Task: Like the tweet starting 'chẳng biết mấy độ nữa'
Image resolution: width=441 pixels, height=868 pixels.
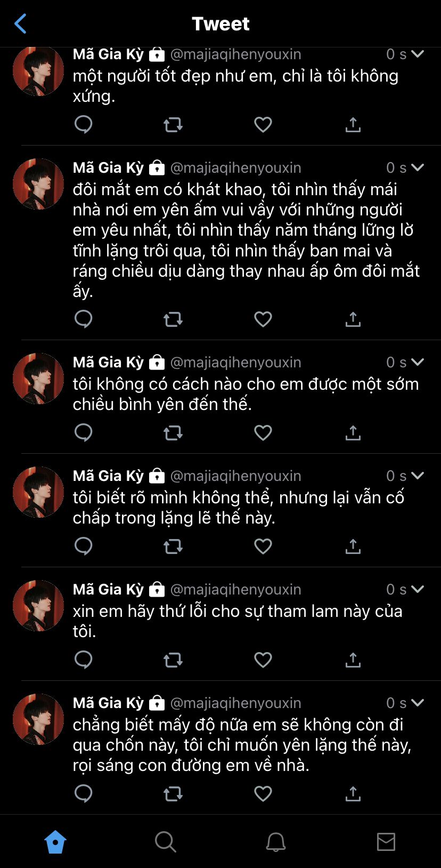Action: 263,794
